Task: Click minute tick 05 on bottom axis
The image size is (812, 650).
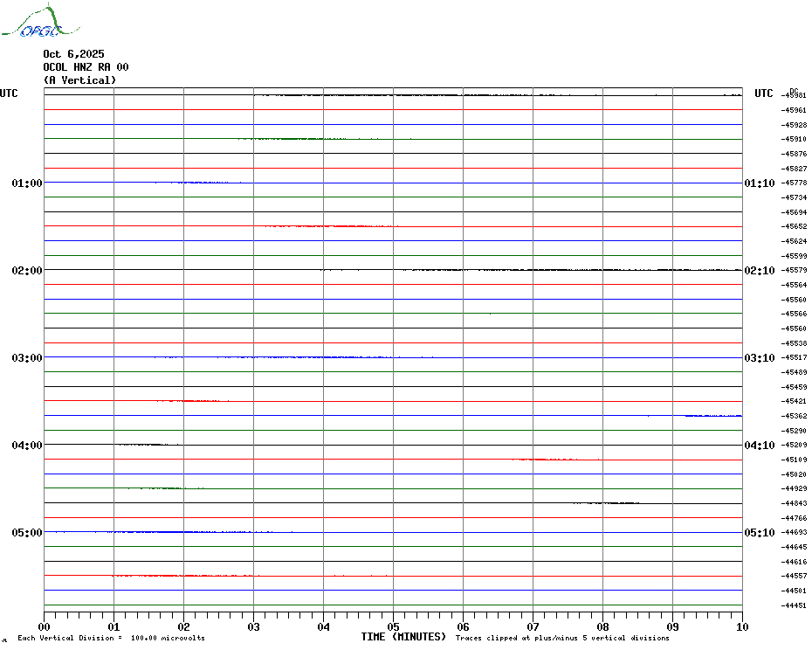Action: (x=393, y=626)
